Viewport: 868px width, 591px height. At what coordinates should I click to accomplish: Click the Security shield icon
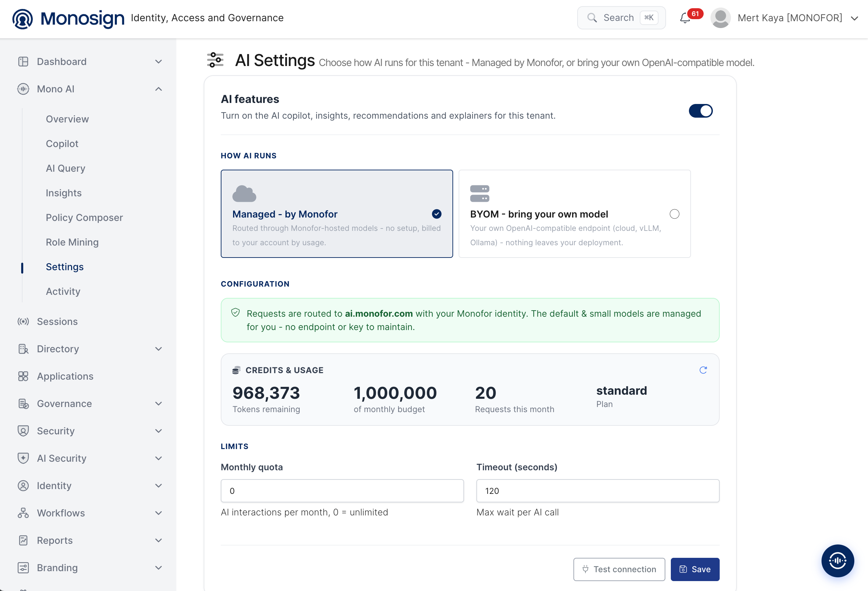(x=23, y=431)
